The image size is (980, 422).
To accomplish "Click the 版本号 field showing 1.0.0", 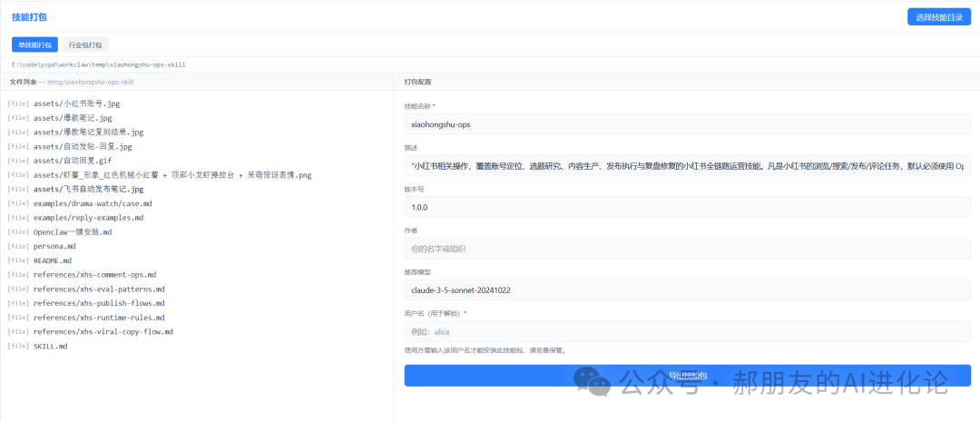I will 688,207.
